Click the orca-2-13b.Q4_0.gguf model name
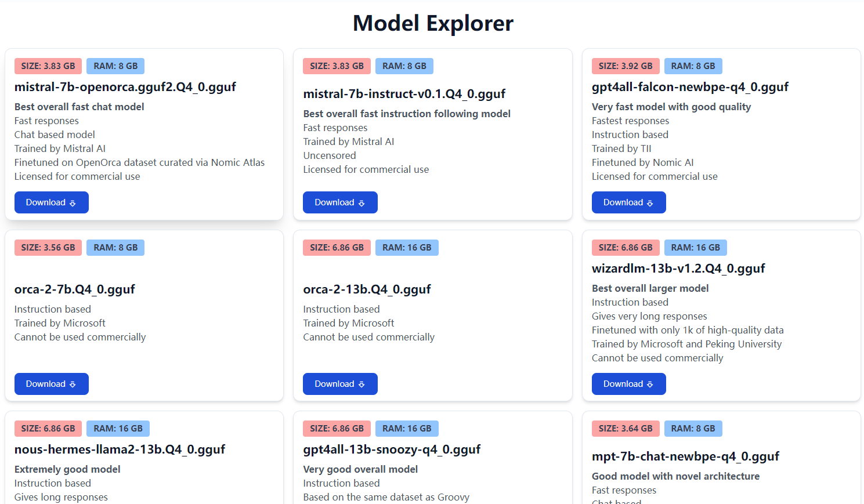 (367, 289)
